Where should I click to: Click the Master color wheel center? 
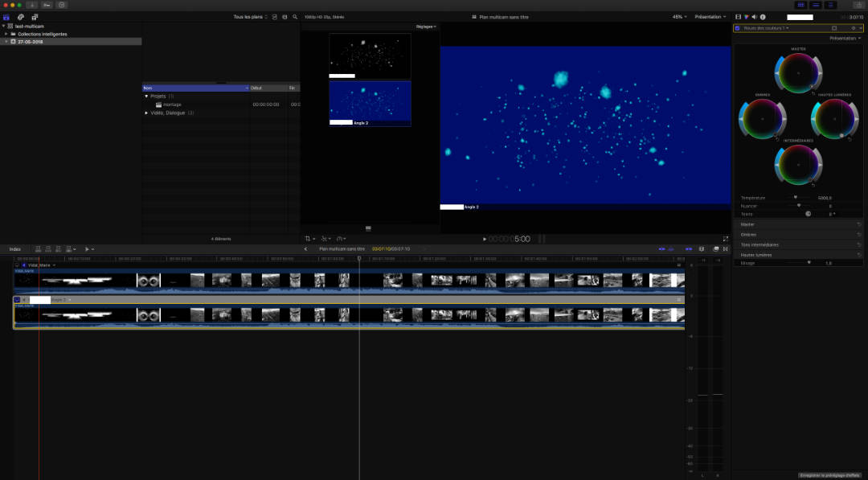798,73
